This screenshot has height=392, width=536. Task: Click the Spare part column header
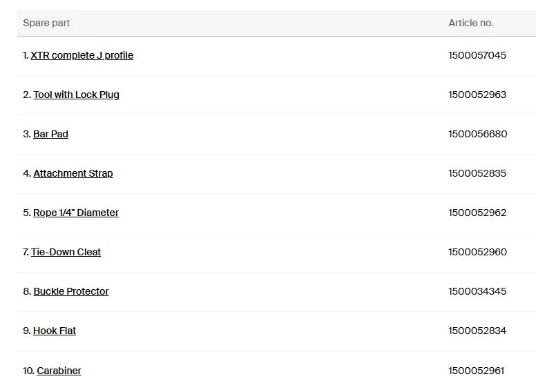[x=46, y=23]
